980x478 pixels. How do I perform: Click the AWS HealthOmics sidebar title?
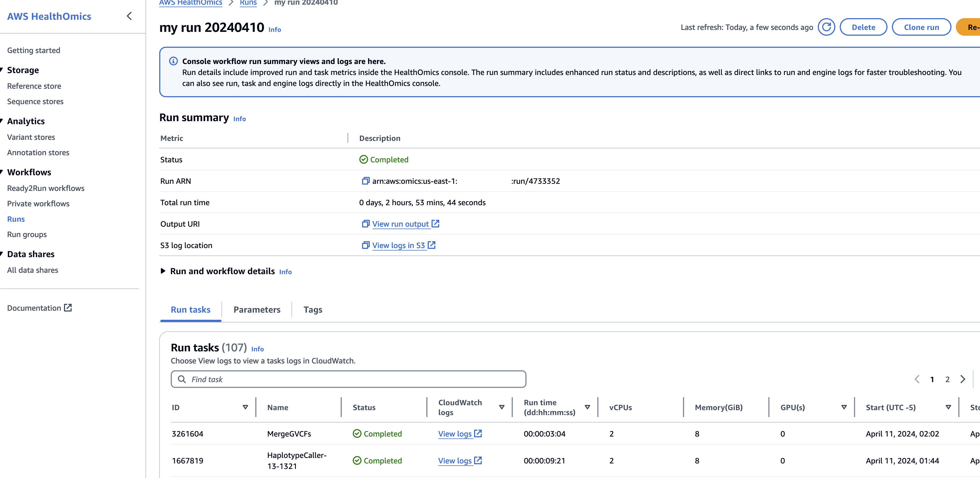[49, 16]
